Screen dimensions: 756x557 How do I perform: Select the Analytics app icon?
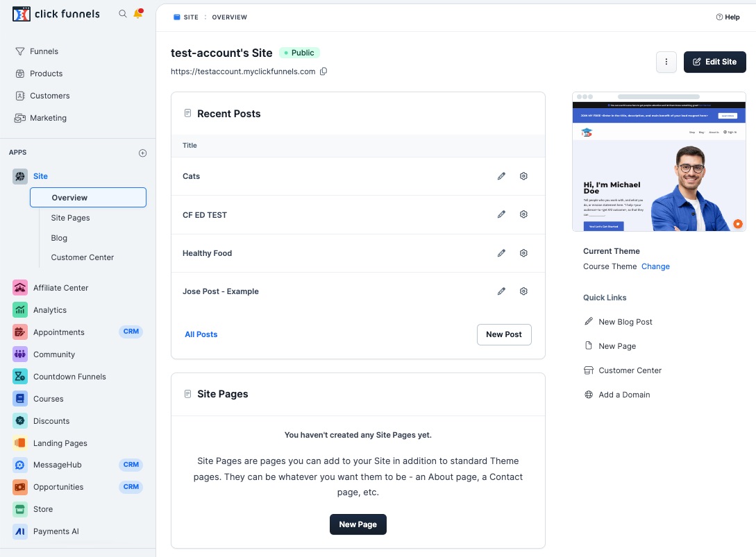click(19, 309)
